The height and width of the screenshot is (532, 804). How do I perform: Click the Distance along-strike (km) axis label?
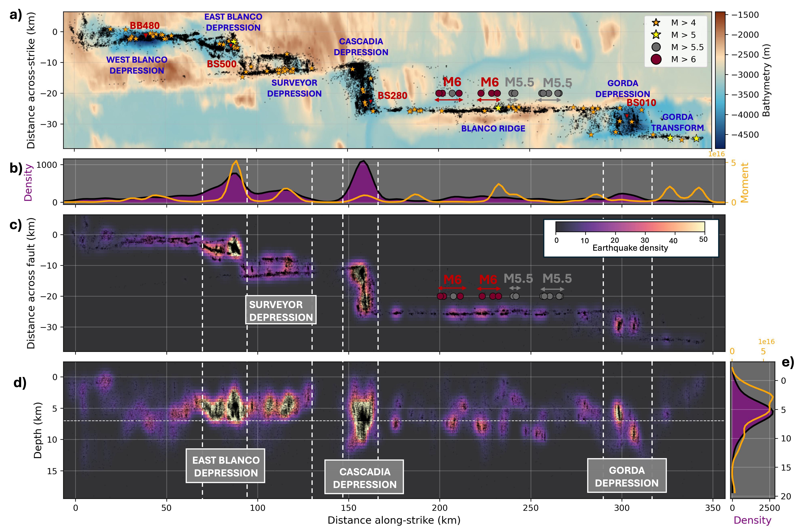coord(394,520)
